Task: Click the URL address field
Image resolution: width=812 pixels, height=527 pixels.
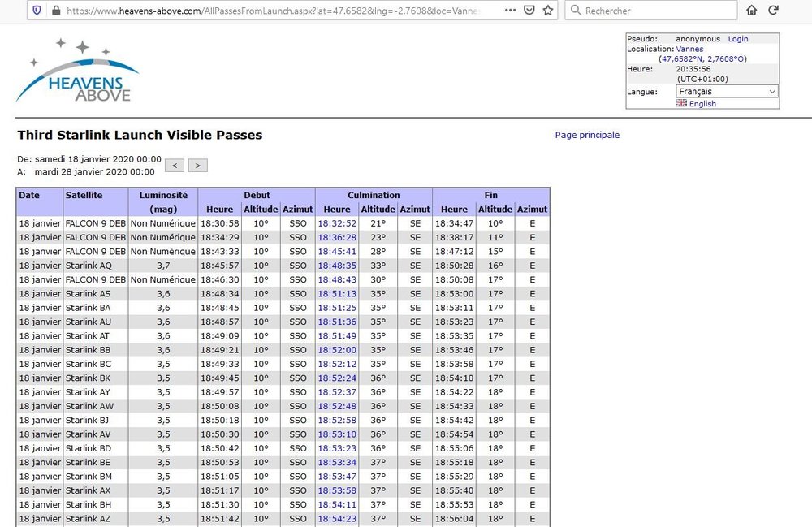Action: (274, 11)
